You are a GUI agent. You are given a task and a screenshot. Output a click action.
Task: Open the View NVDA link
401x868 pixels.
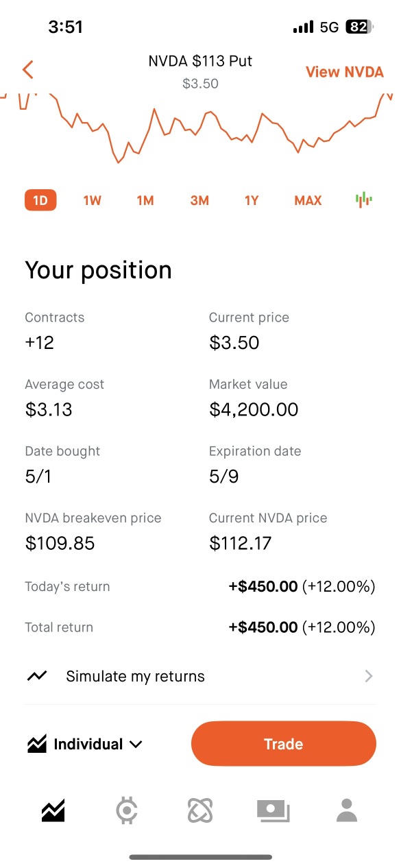point(344,72)
